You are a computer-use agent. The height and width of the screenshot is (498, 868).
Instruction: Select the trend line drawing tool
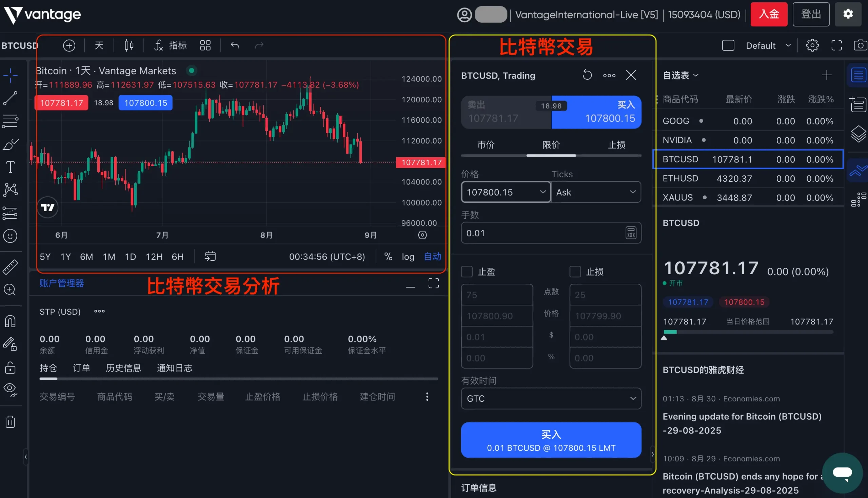click(x=10, y=98)
